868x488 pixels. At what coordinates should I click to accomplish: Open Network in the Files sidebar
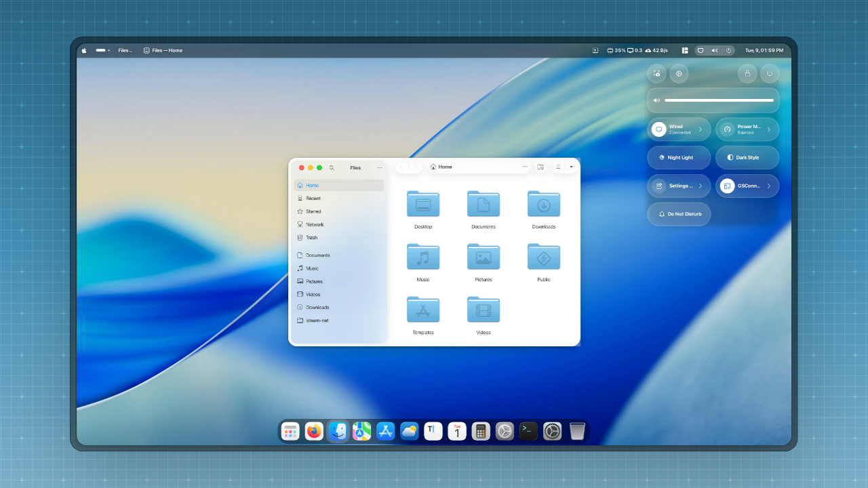[338, 224]
